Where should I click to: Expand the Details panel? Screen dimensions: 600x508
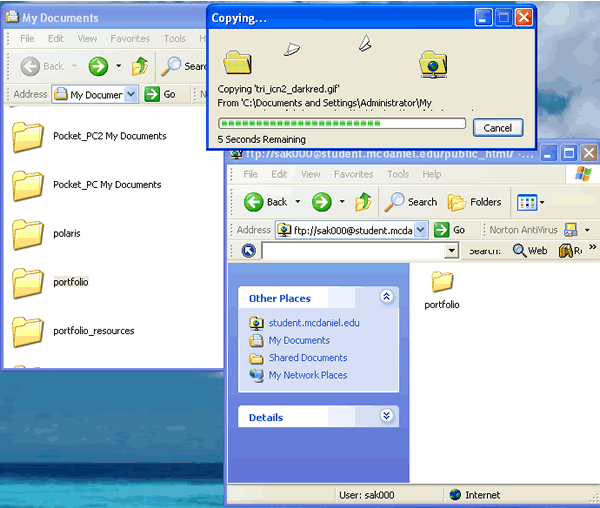[387, 417]
